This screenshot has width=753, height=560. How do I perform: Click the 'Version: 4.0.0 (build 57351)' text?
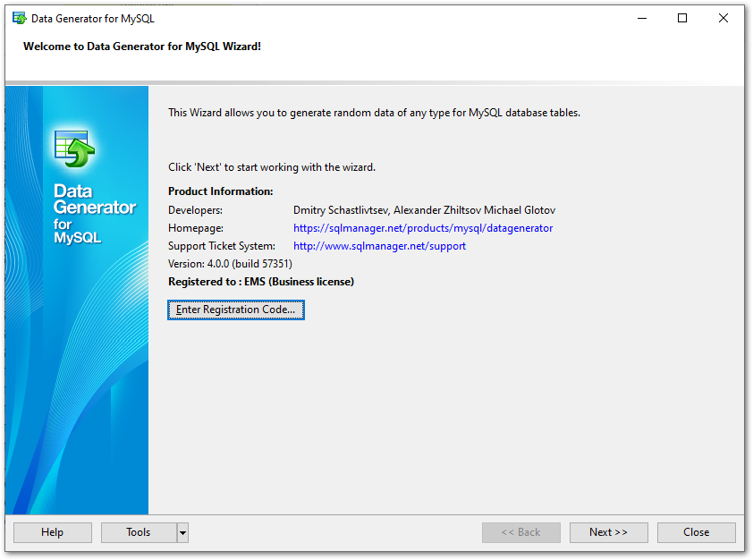click(x=230, y=264)
